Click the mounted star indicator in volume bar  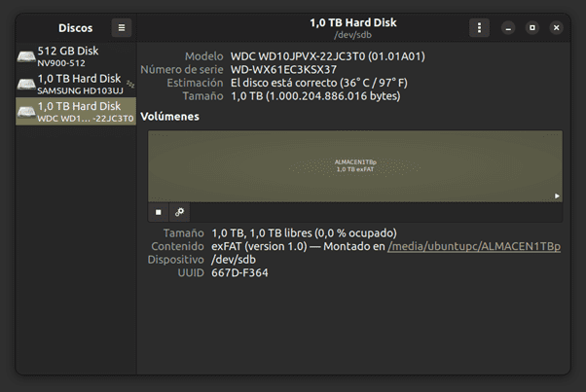[557, 196]
